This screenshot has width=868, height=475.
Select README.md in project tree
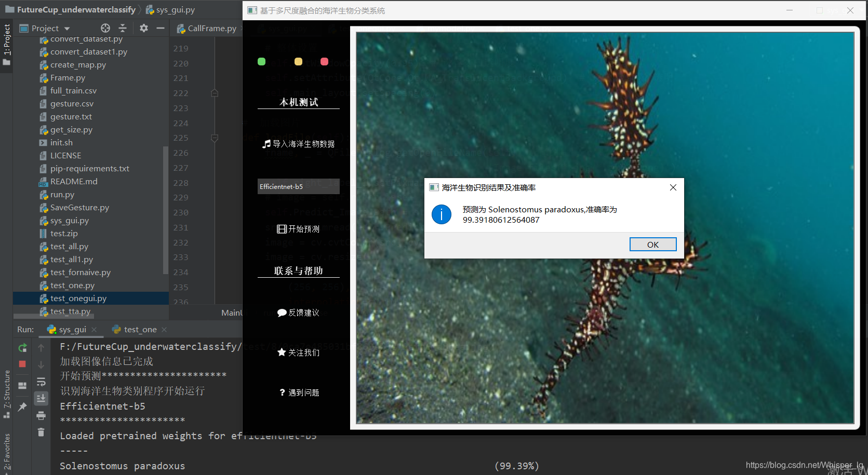74,182
